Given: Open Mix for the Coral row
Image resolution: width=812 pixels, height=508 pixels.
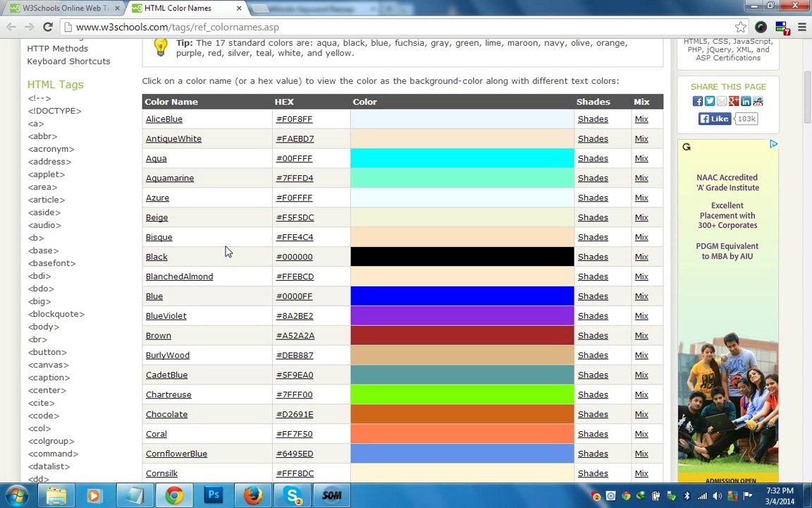Looking at the screenshot, I should click(x=641, y=435).
